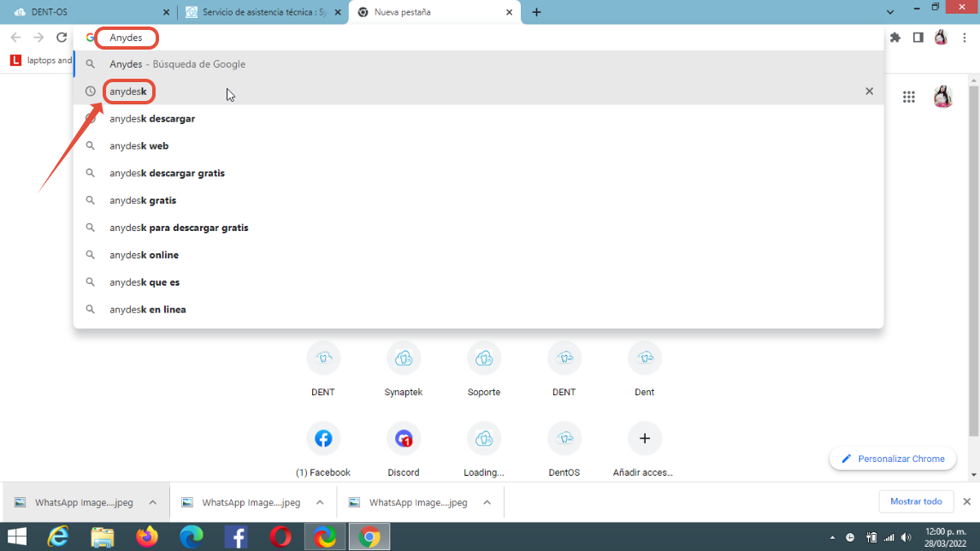Select 'anydesk para descargar gratis' suggestion
The height and width of the screenshot is (551, 980).
pos(479,228)
